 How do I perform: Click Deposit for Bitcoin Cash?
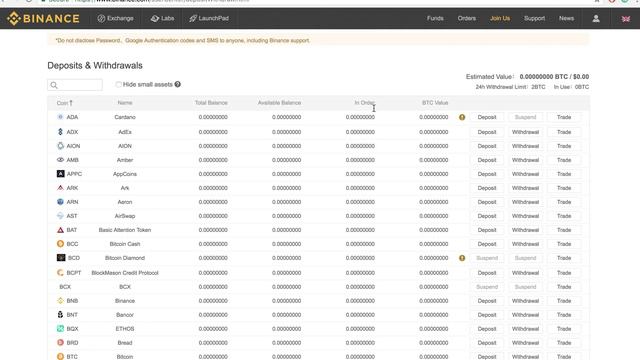click(487, 244)
